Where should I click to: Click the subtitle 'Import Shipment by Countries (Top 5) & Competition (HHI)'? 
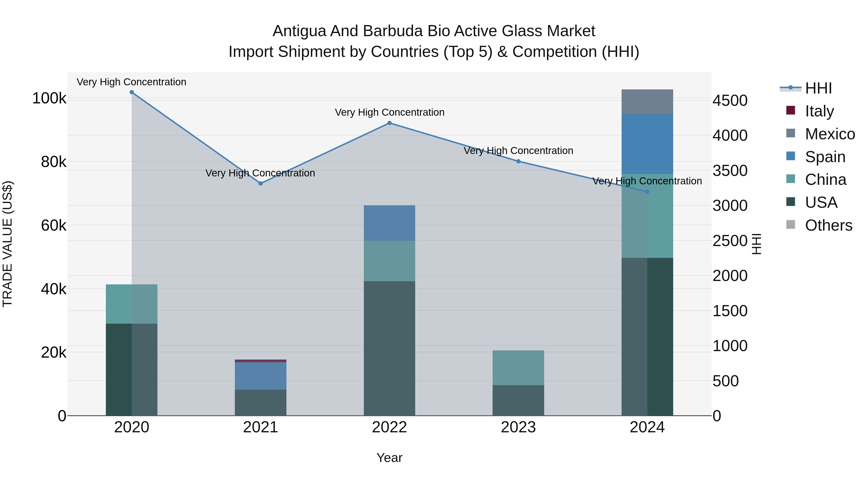tap(434, 52)
